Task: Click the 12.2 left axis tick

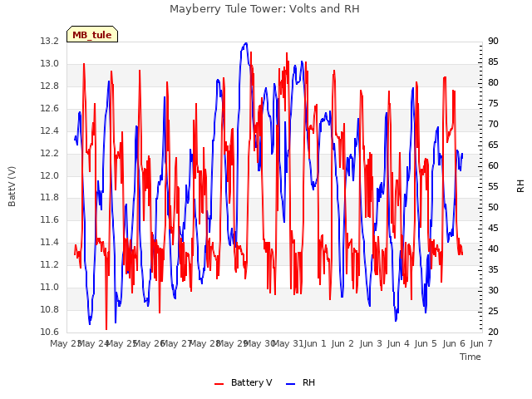Action: (x=50, y=153)
